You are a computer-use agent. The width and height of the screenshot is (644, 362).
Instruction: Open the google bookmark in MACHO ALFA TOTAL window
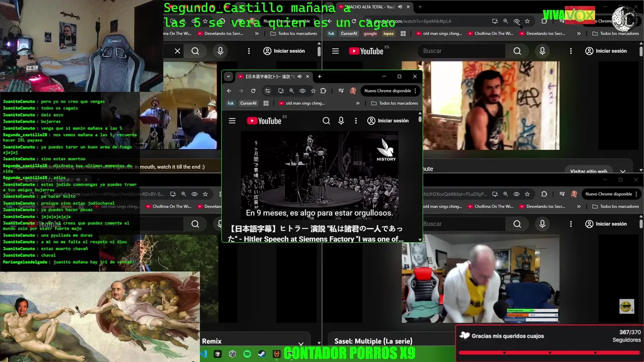(370, 34)
